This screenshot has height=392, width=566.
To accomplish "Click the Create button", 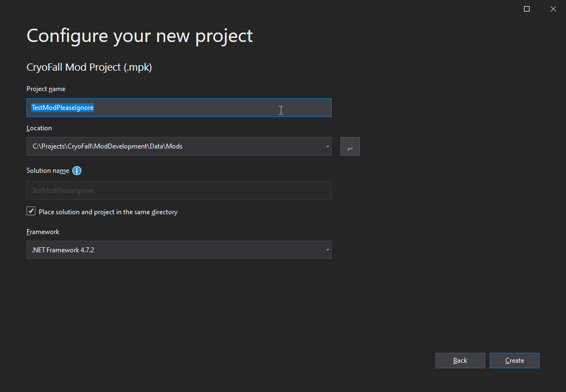I will (514, 361).
